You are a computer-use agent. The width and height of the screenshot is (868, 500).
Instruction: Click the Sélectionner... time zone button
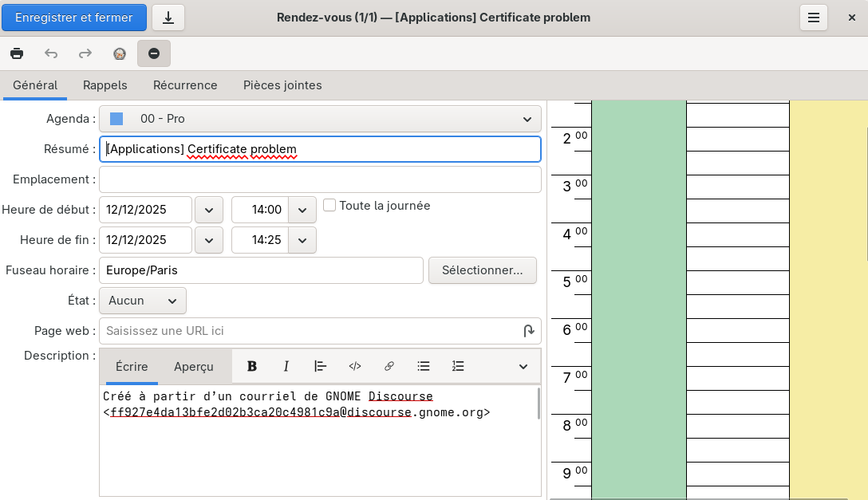[483, 270]
